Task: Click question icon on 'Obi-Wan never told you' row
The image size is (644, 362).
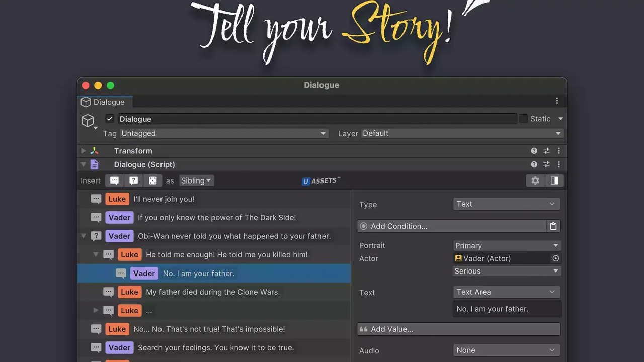Action: pos(96,236)
